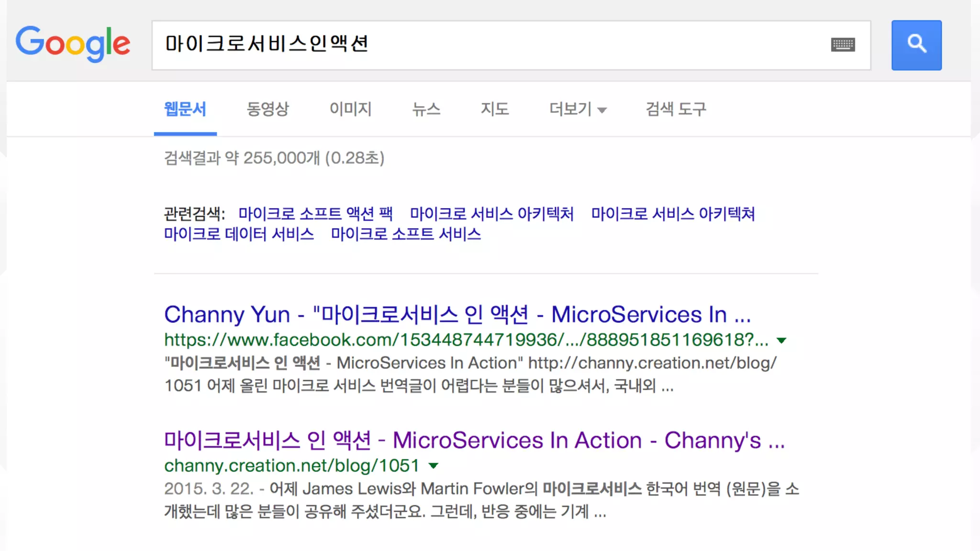Expand the 더보기 dropdown menu

[x=578, y=109]
